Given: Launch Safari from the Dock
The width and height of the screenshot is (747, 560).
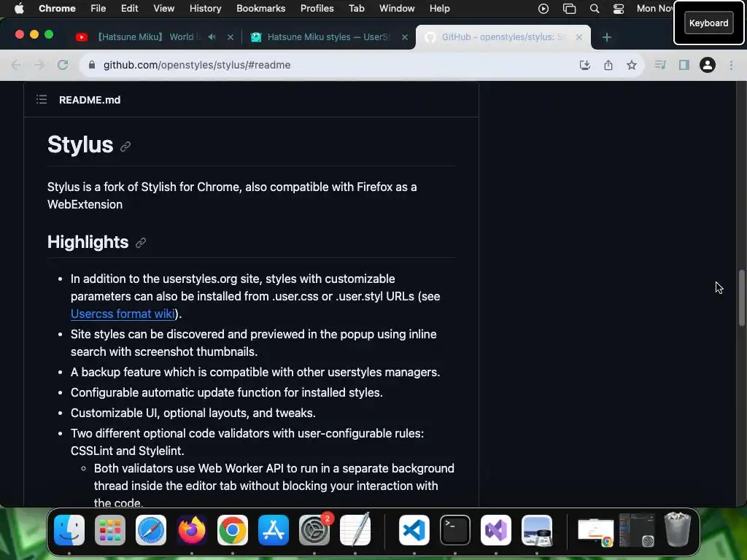Looking at the screenshot, I should pyautogui.click(x=151, y=530).
